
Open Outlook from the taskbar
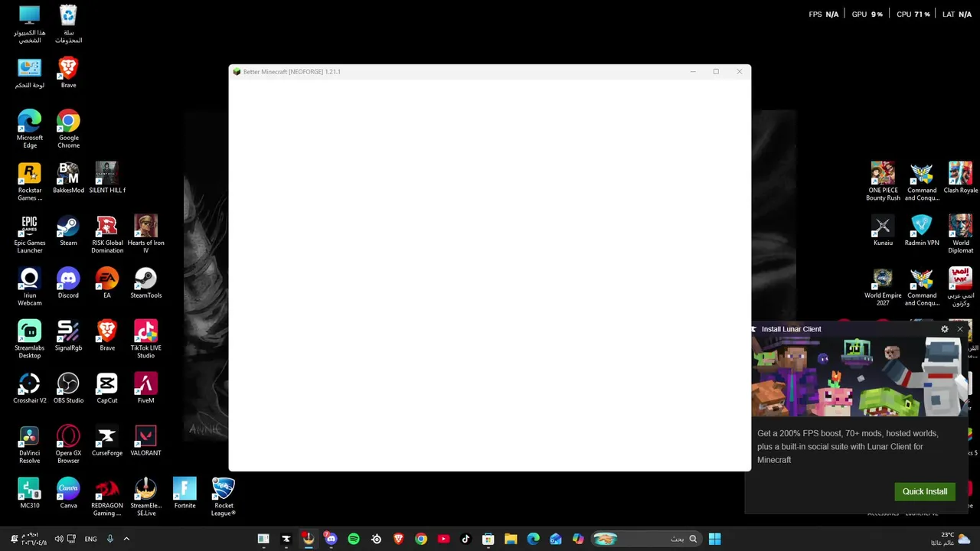click(x=556, y=539)
